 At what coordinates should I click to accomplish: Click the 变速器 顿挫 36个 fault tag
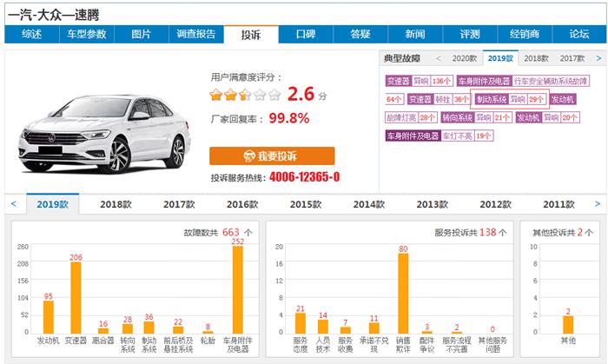click(x=439, y=99)
